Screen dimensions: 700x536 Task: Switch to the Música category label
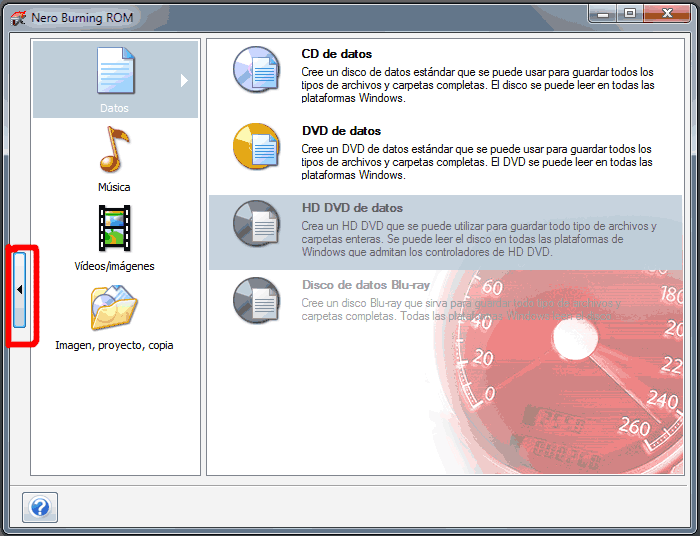point(114,187)
